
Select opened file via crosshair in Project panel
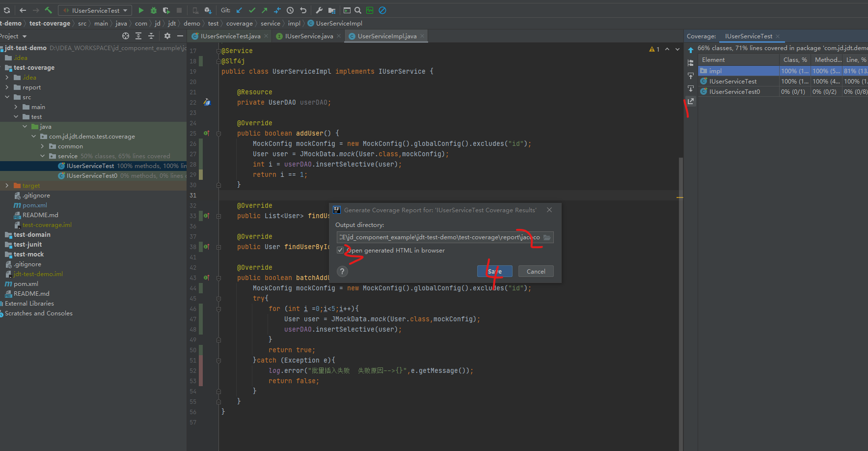tap(126, 36)
